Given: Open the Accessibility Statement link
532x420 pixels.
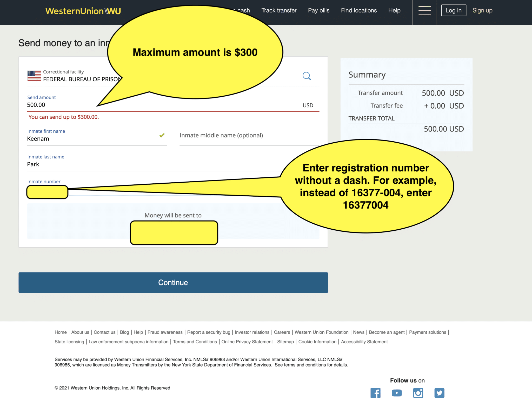Looking at the screenshot, I should (364, 342).
